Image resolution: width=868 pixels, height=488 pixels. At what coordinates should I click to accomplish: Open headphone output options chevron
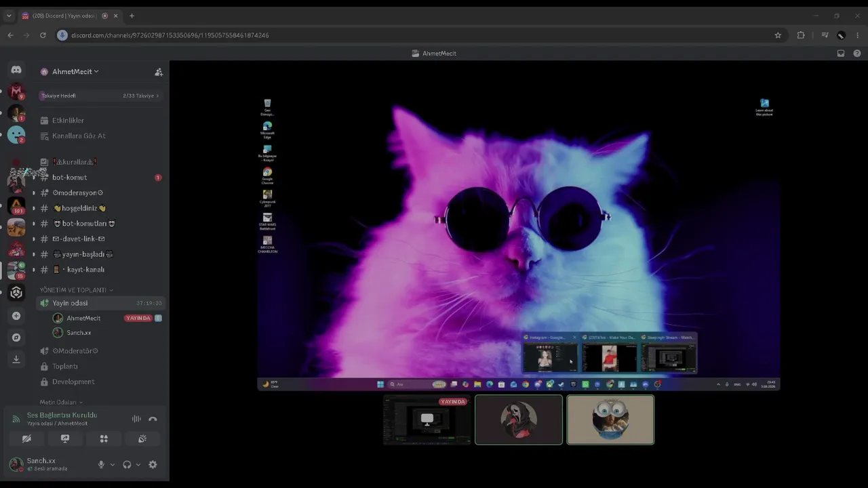pyautogui.click(x=138, y=465)
